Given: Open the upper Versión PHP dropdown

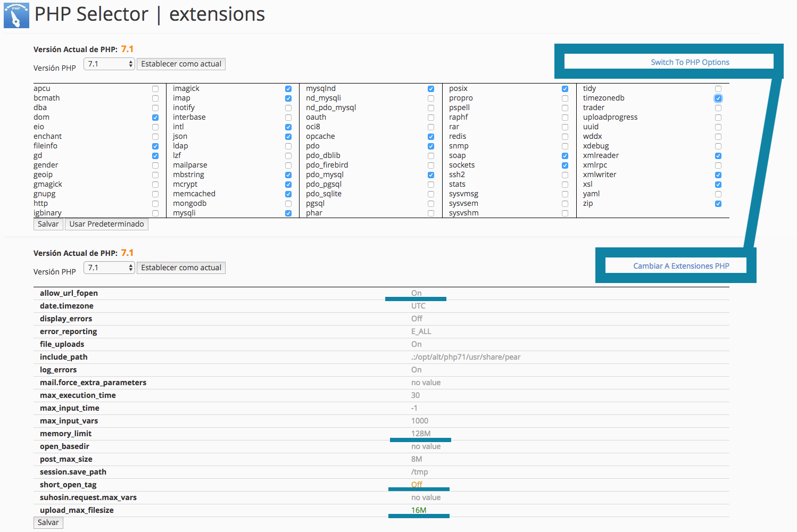Looking at the screenshot, I should [110, 64].
